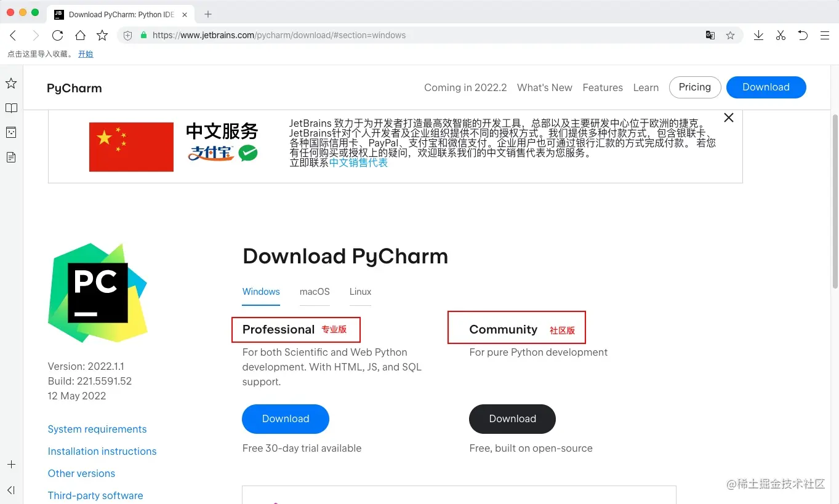Open the reading book icon in the sidebar
Screen dimensions: 839x504
coord(11,108)
